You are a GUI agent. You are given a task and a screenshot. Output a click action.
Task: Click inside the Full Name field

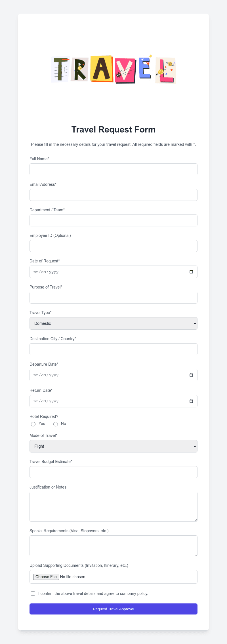click(113, 169)
